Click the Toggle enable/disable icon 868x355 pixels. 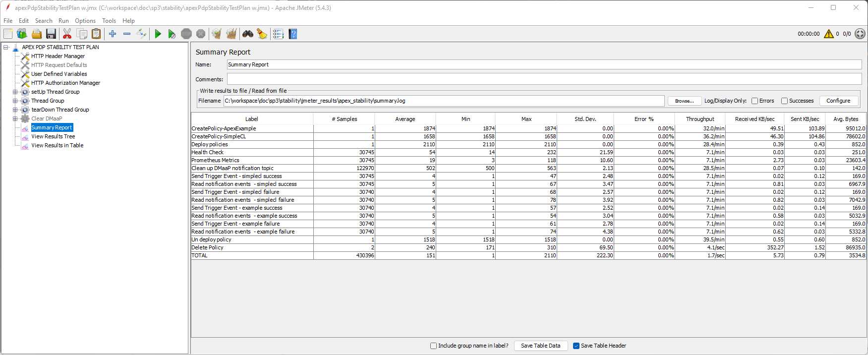[x=141, y=34]
